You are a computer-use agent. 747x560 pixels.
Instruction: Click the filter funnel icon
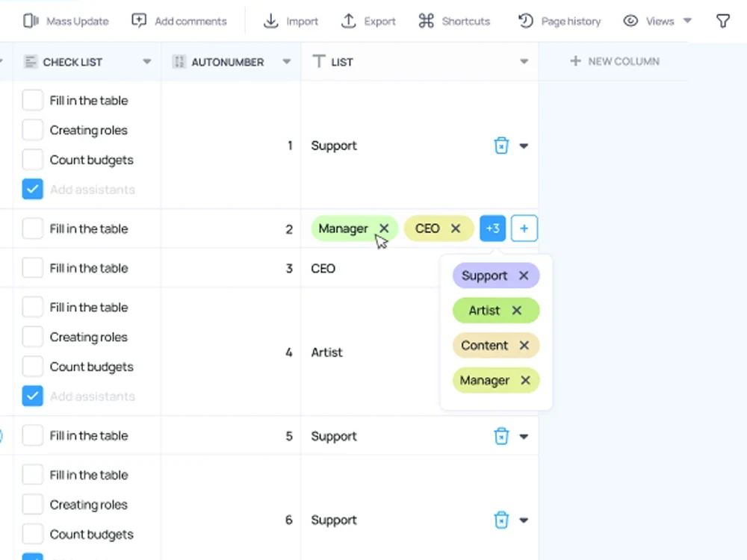[x=722, y=21]
